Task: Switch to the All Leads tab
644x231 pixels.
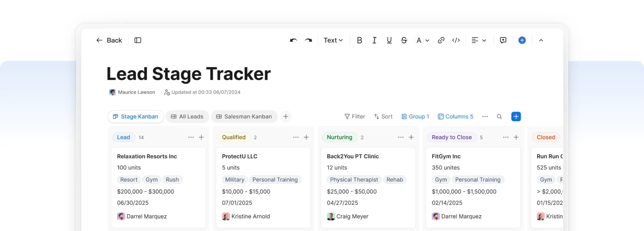Action: [x=187, y=117]
